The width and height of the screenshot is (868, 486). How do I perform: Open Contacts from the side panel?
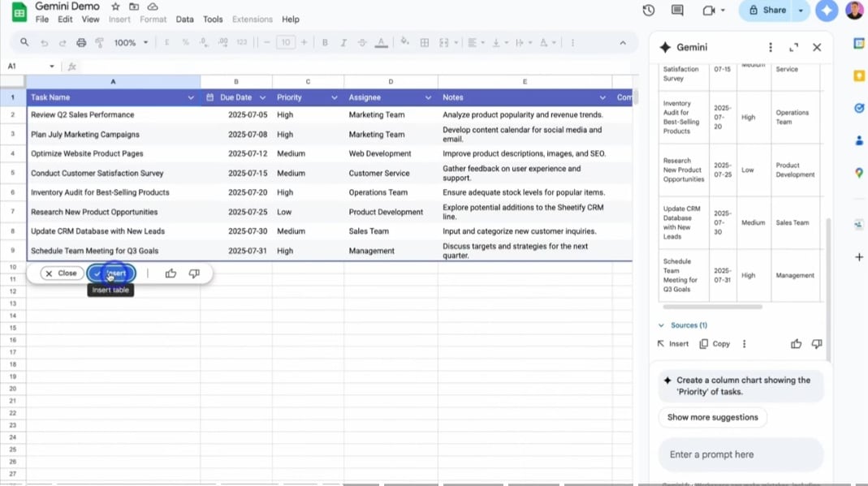coord(859,140)
